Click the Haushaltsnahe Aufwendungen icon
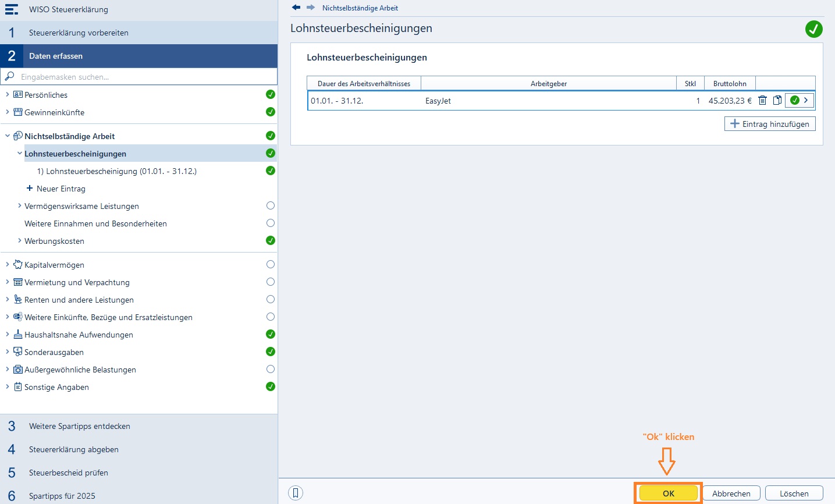 click(x=18, y=334)
